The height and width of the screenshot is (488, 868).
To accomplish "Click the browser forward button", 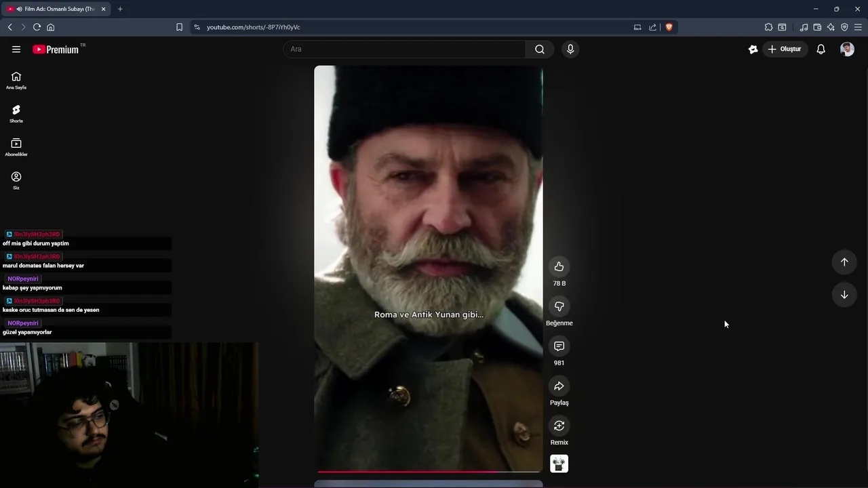I will tap(23, 27).
